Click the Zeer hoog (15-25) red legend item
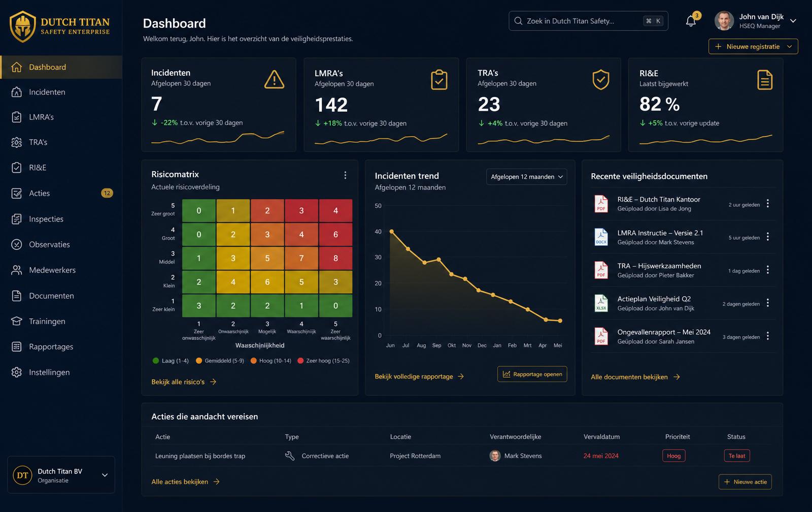Viewport: 812px width, 512px height. 323,361
